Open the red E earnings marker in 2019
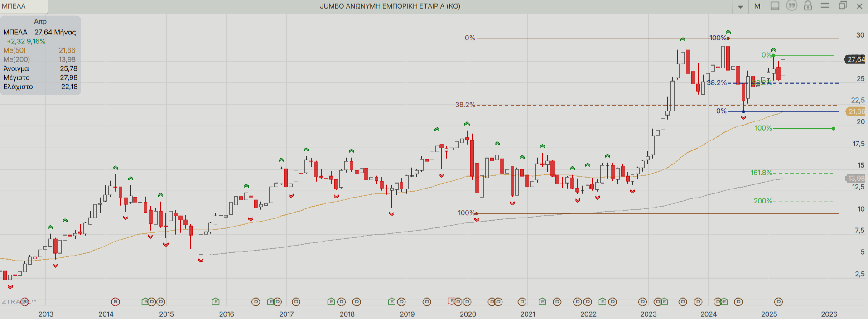Viewport: 868px width, 319px height. pyautogui.click(x=451, y=301)
